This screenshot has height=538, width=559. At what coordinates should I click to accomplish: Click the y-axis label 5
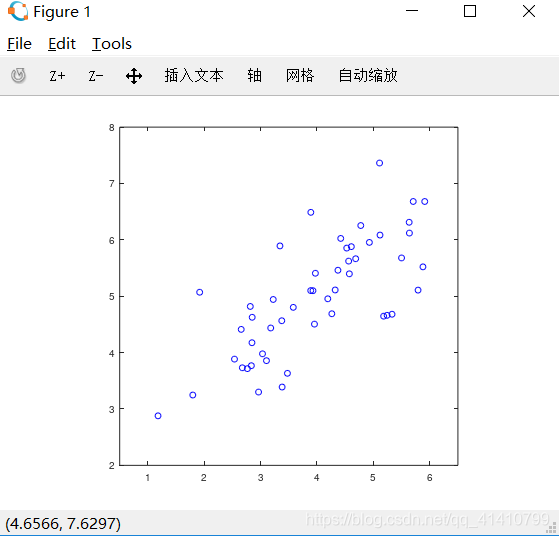[x=112, y=296]
